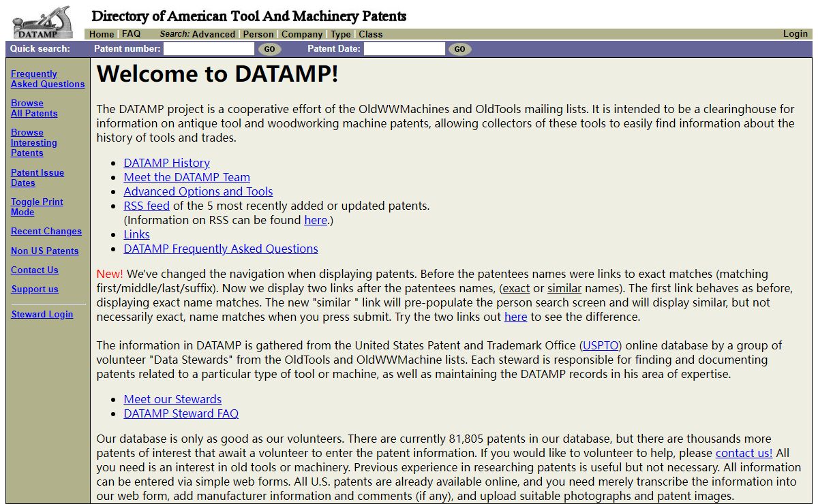Open DATAMP Frequently Asked Questions body link
Image resolution: width=818 pixels, height=504 pixels.
click(x=221, y=249)
